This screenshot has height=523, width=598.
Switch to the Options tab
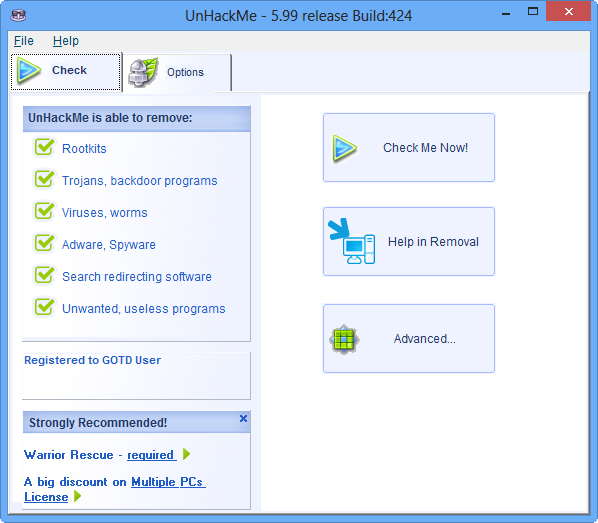(177, 72)
